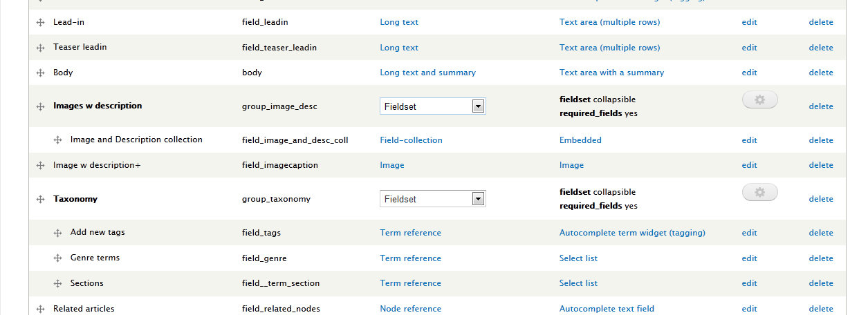Open gear settings for Taxonomy group
The width and height of the screenshot is (868, 315).
coord(759,193)
